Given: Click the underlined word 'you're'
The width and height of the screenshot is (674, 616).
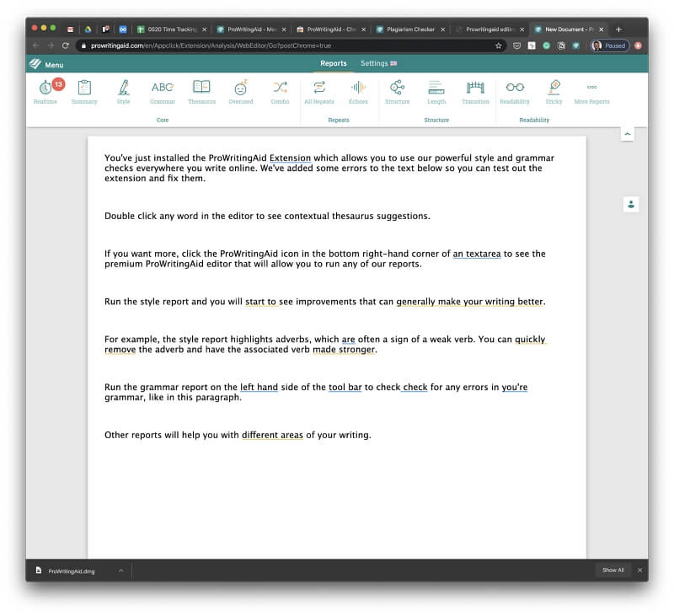Looking at the screenshot, I should (x=515, y=387).
